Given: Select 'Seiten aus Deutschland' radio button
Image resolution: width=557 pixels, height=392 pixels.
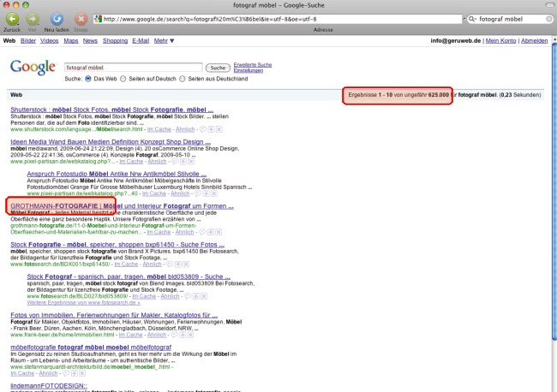Looking at the screenshot, I should [x=183, y=79].
